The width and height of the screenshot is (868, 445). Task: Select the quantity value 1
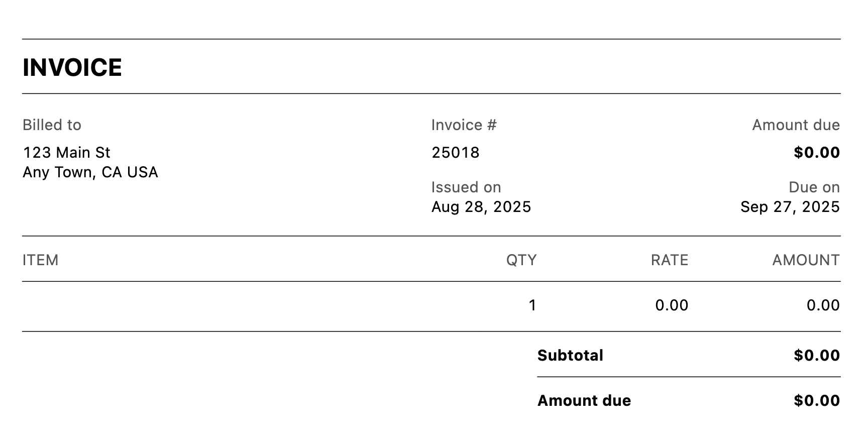532,305
